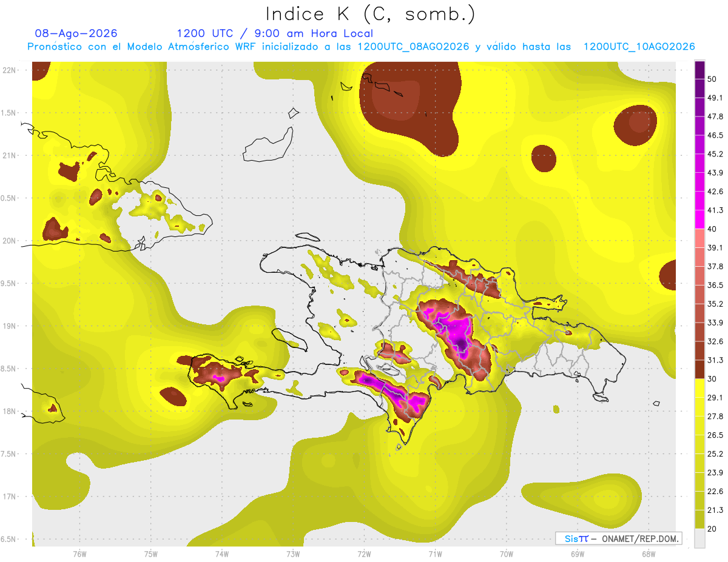Click the '32.6' color scale value
This screenshot has height=562, width=728.
(x=715, y=341)
